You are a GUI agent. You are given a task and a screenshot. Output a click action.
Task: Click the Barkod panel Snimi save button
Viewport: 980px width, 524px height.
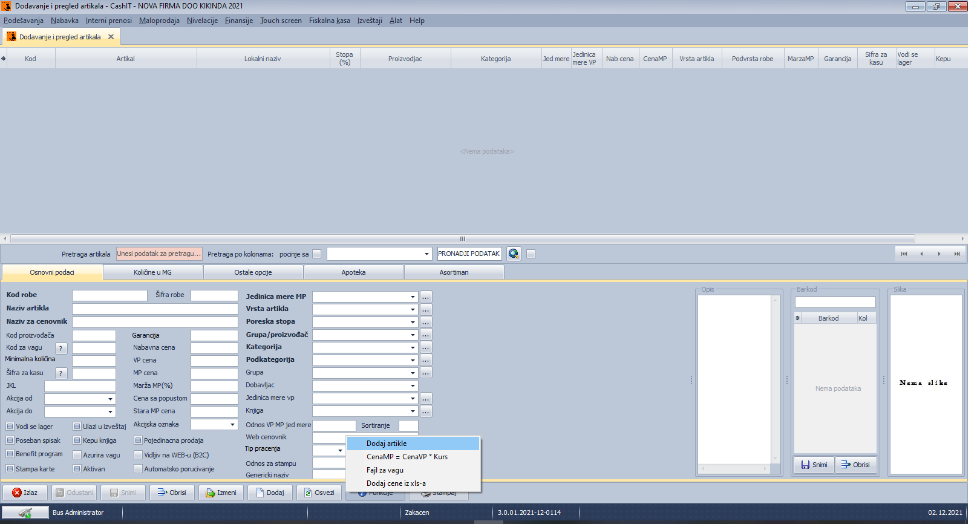pyautogui.click(x=814, y=465)
